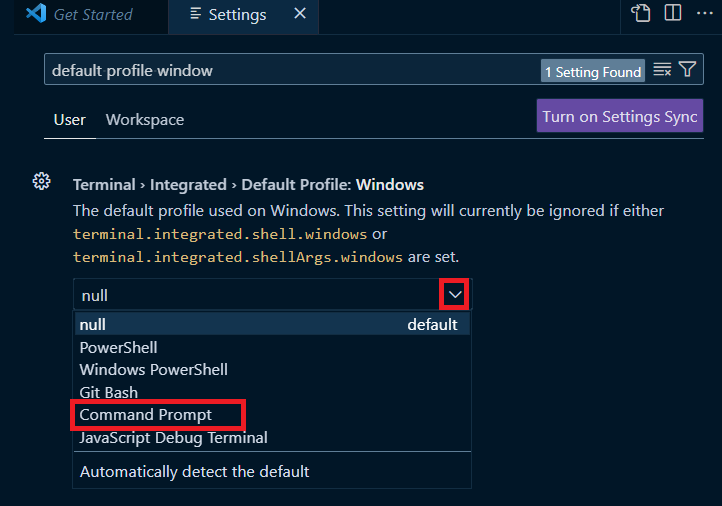The width and height of the screenshot is (722, 506).
Task: Click the Default Profile: Windows setting title
Action: click(x=248, y=185)
